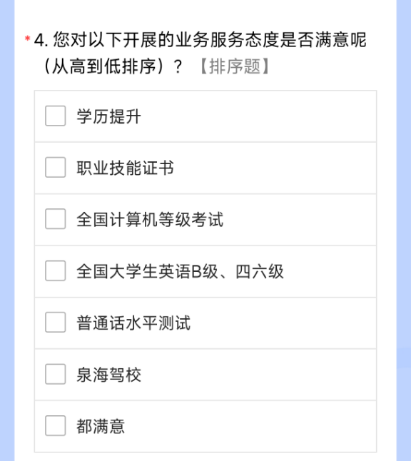412x462 pixels.
Task: Choose the 全国计算机等级考试 option label
Action: 150,220
